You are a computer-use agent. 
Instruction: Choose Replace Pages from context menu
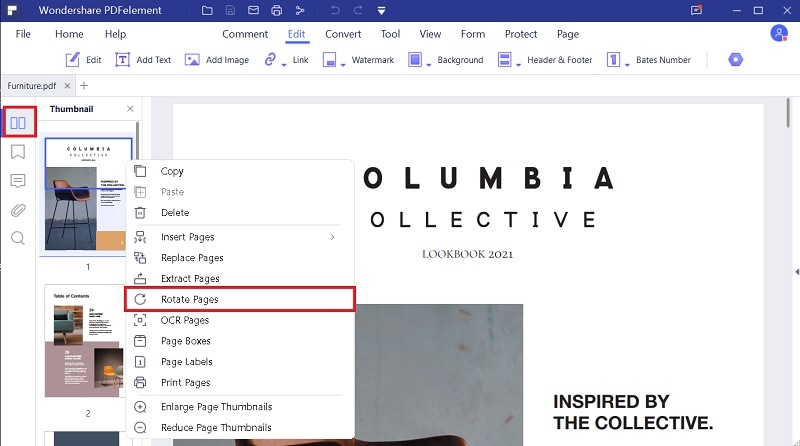pyautogui.click(x=240, y=258)
